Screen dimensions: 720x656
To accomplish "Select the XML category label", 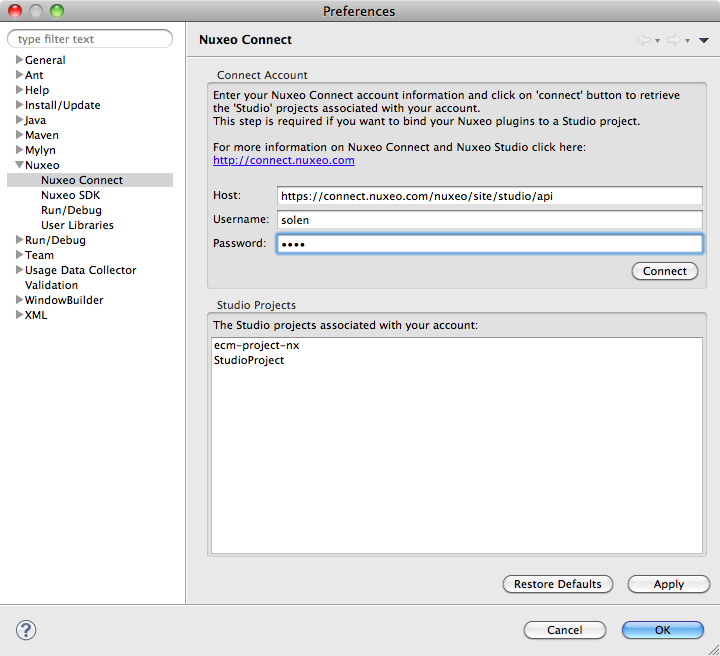I will (x=36, y=315).
